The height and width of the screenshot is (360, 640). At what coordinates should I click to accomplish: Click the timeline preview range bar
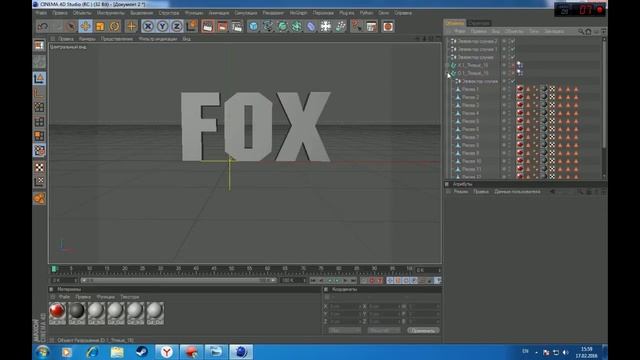pyautogui.click(x=179, y=281)
